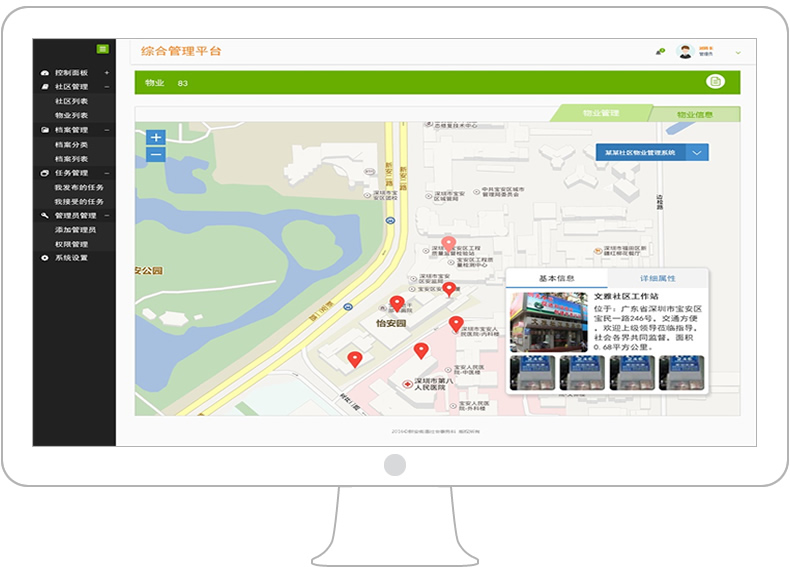The width and height of the screenshot is (790, 574).
Task: Toggle the green sidebar menu button
Action: click(x=102, y=49)
